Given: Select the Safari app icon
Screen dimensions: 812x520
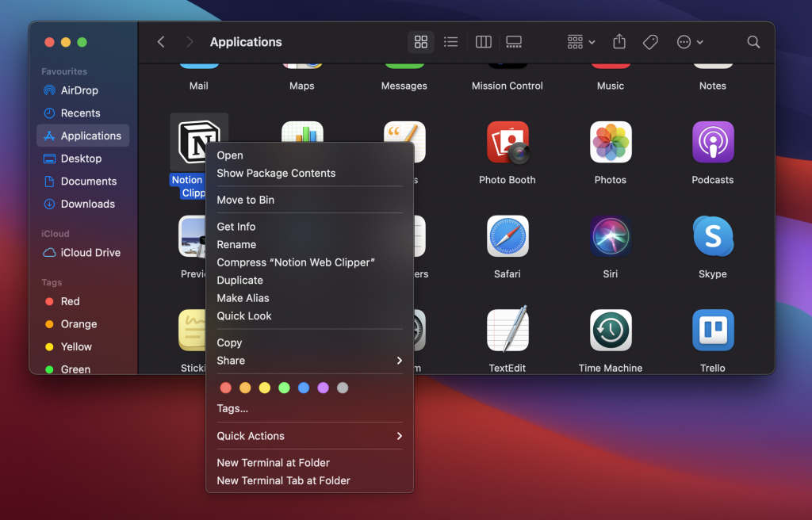Looking at the screenshot, I should [507, 236].
